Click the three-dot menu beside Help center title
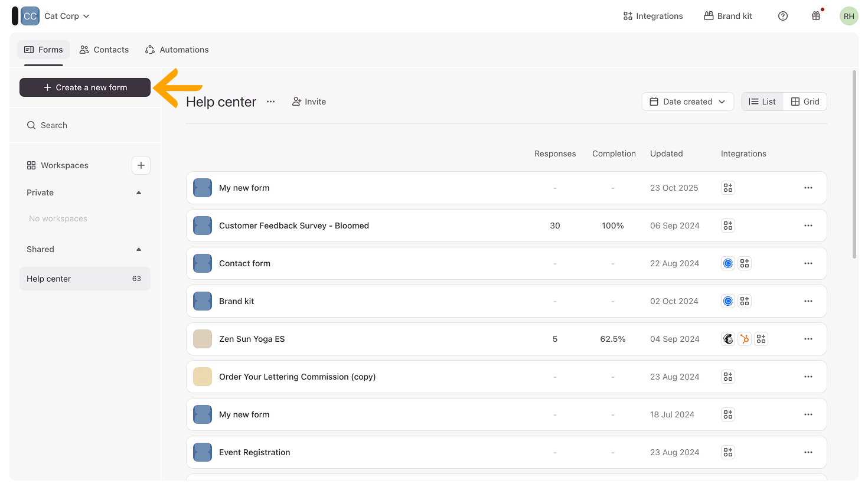 pyautogui.click(x=270, y=102)
